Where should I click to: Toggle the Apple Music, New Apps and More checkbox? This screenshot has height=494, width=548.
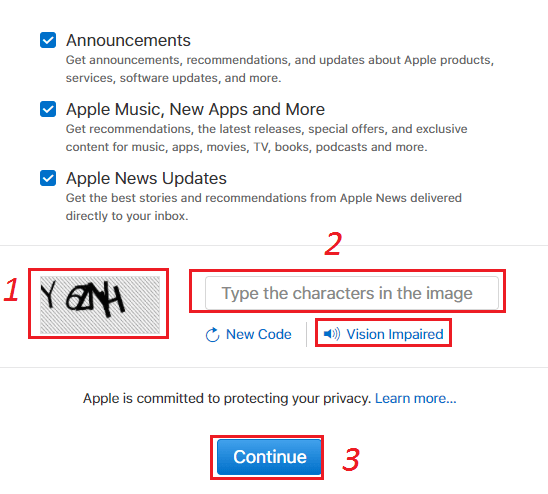48,109
